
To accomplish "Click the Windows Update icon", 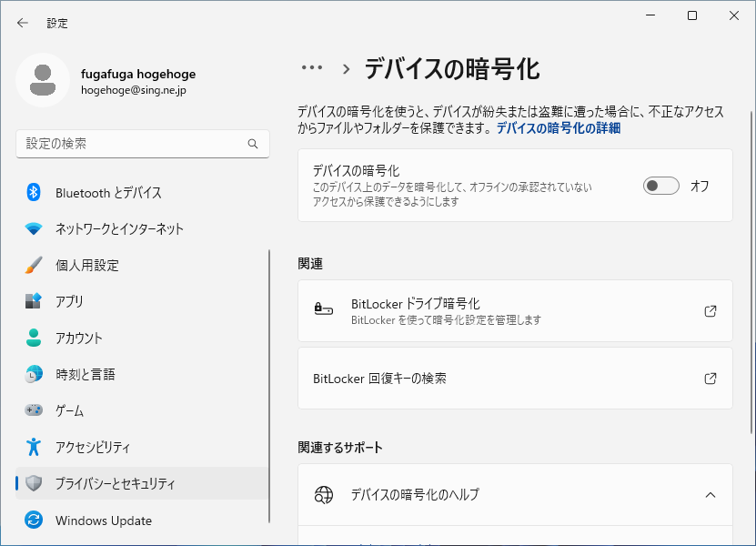I will (x=34, y=521).
